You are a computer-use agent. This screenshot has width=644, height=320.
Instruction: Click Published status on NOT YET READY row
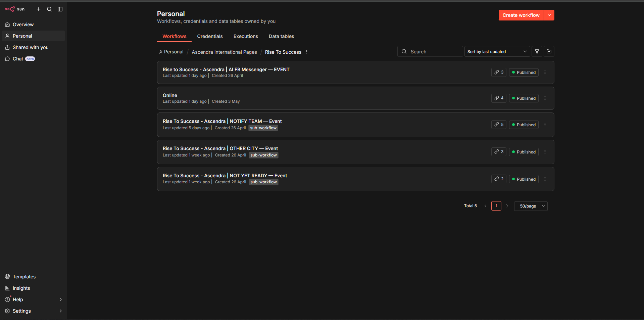[524, 179]
